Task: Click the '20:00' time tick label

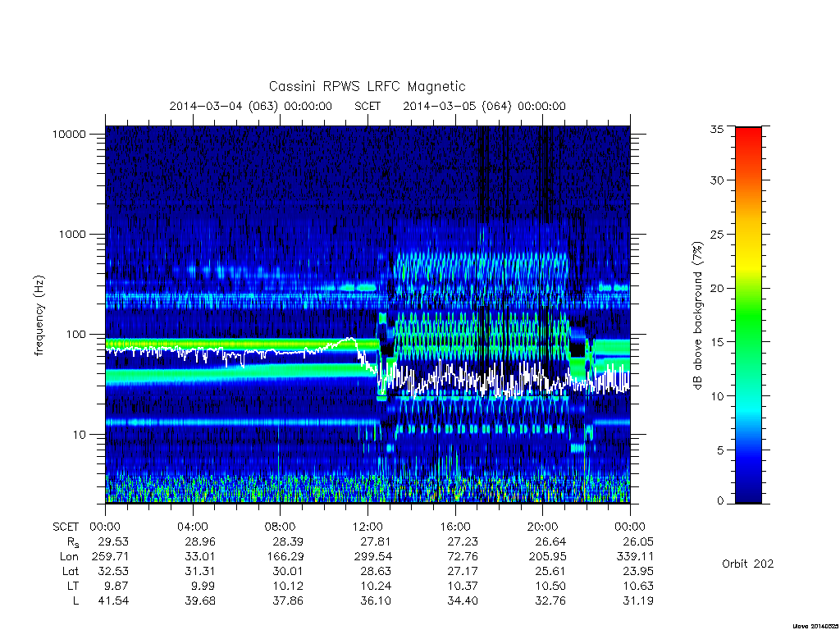Action: 543,527
